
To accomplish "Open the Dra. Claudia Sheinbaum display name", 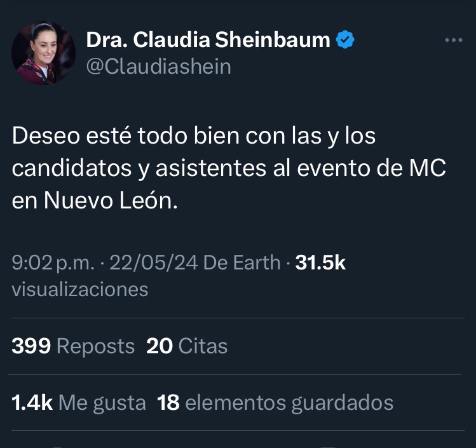I will (208, 40).
